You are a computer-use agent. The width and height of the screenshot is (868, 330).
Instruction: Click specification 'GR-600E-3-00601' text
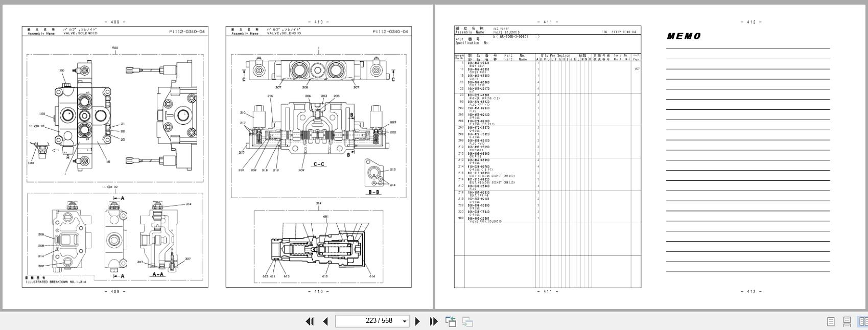(x=514, y=37)
